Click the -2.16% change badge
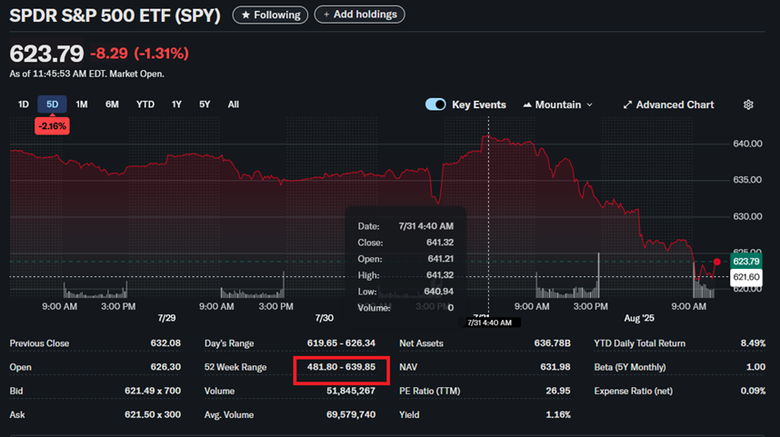This screenshot has height=437, width=780. (x=52, y=126)
